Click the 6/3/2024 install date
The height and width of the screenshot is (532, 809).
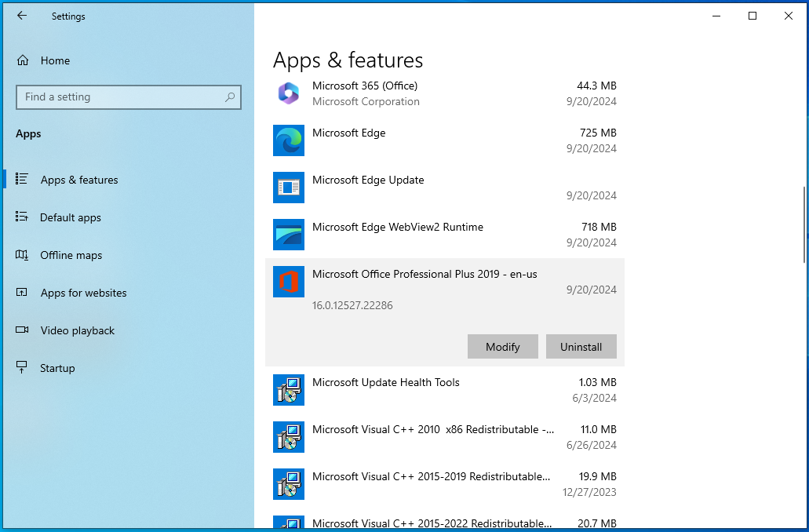[594, 398]
